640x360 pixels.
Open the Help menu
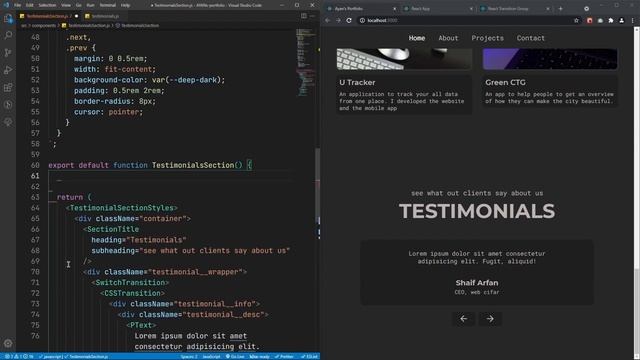coord(125,5)
